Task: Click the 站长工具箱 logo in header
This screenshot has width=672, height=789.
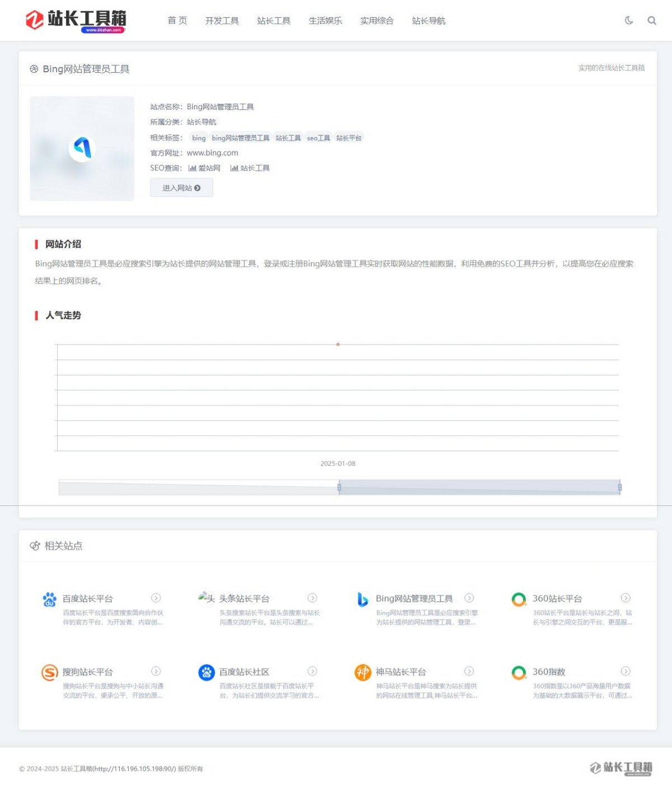Action: tap(76, 21)
